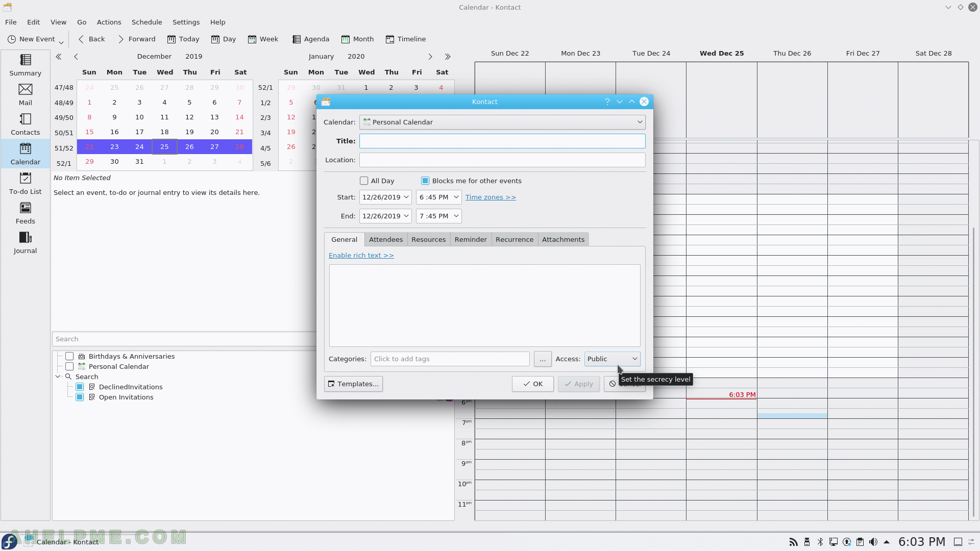Click the event description text area
The width and height of the screenshot is (980, 551).
click(484, 305)
